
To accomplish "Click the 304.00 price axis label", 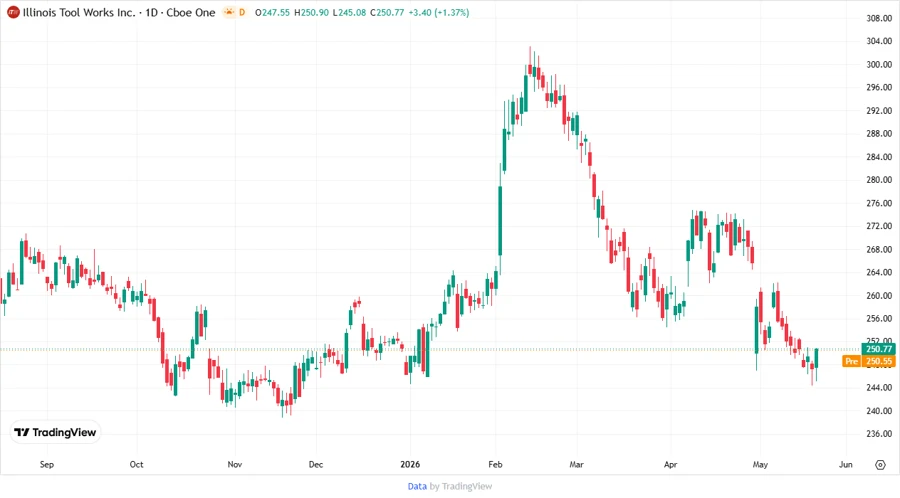I will (x=879, y=41).
